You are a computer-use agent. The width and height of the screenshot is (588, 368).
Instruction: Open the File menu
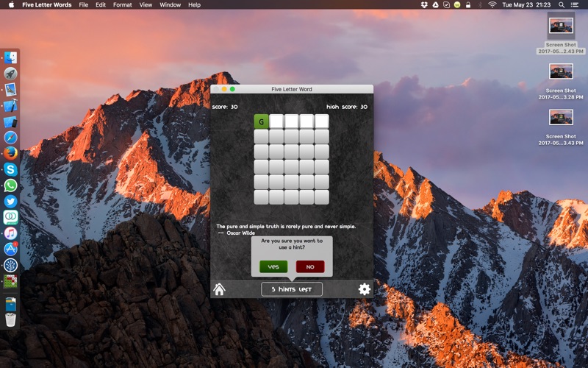pyautogui.click(x=84, y=5)
